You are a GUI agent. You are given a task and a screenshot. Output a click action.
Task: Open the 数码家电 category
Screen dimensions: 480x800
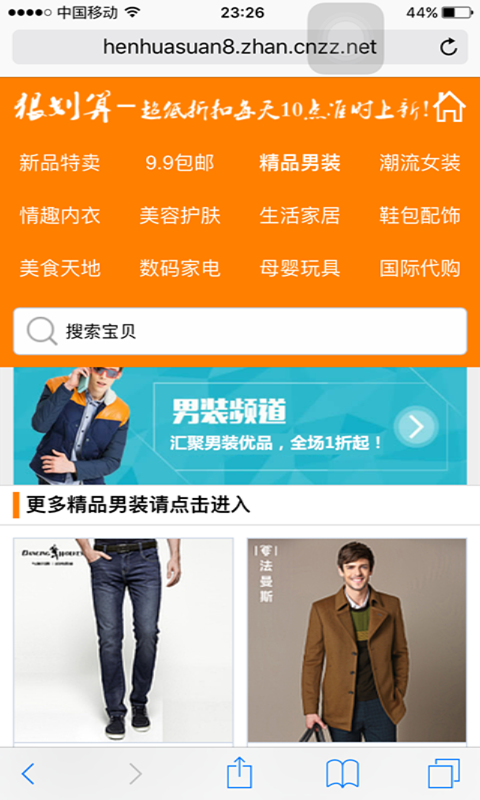tap(180, 268)
